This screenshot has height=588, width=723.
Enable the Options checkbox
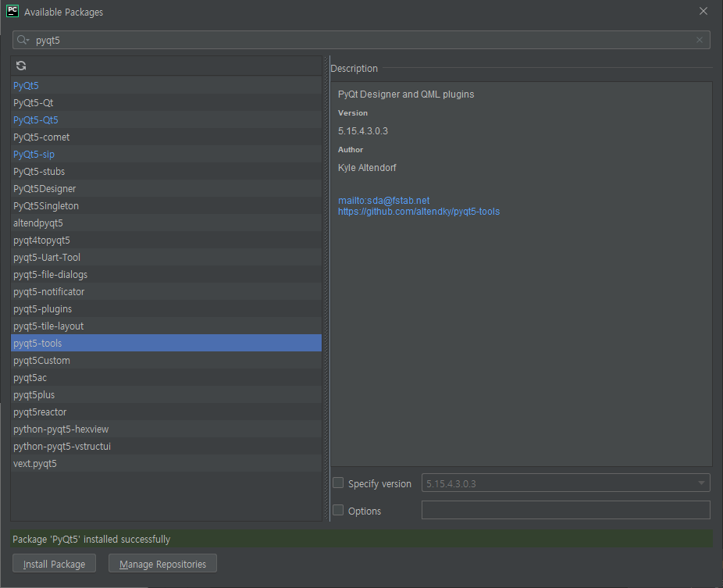click(338, 510)
